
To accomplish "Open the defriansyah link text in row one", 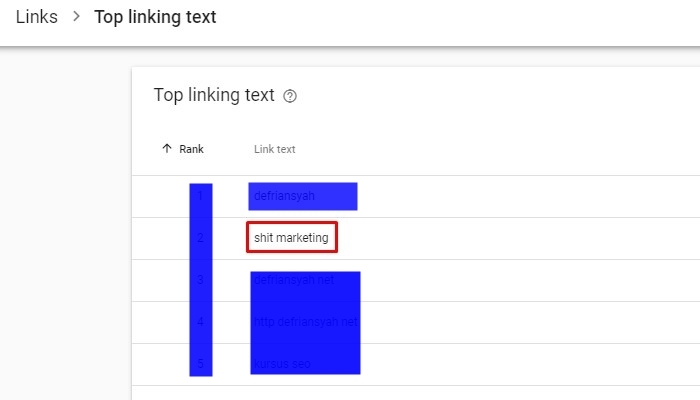I will coord(284,196).
